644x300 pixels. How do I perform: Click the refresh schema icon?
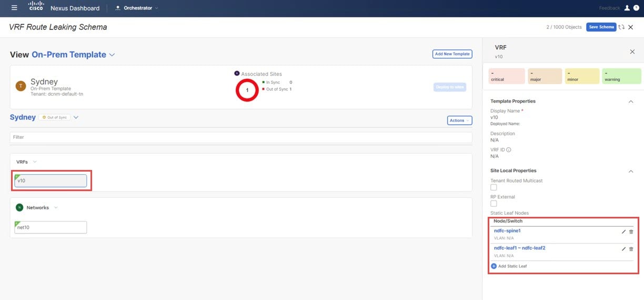point(622,27)
